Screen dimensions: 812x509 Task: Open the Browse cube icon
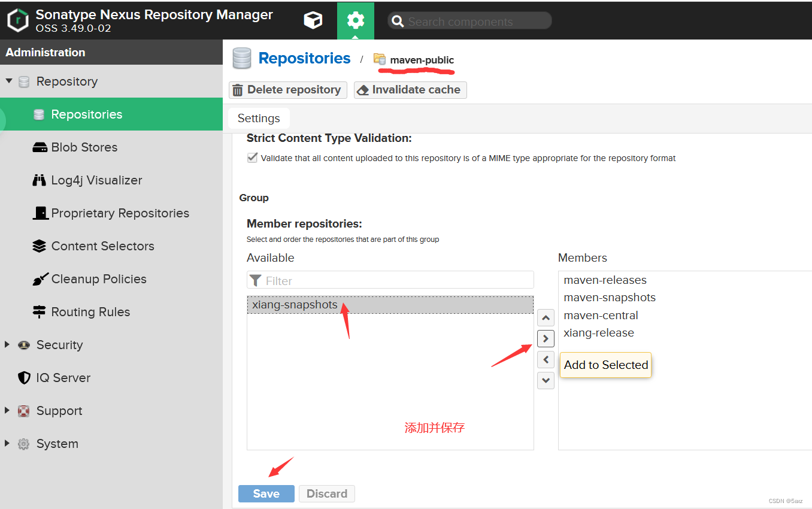pyautogui.click(x=313, y=21)
